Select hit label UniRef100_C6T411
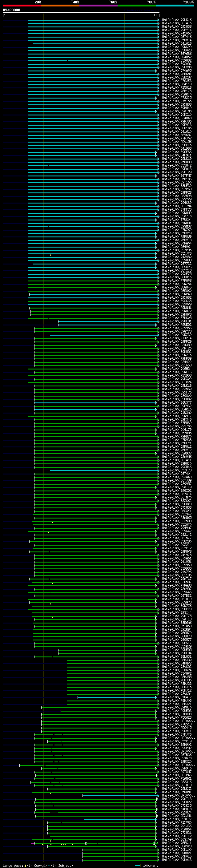This screenshot has height=868, width=197. tap(177, 460)
